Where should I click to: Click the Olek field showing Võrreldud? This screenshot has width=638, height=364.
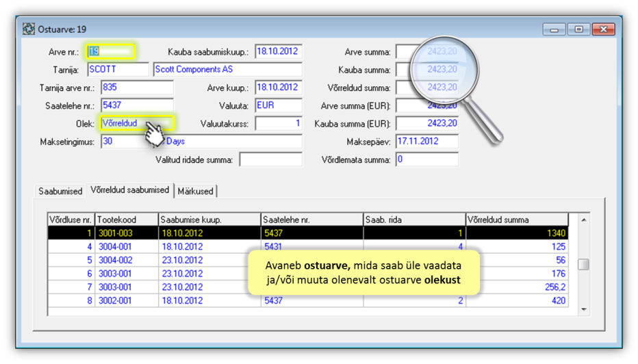(x=137, y=123)
